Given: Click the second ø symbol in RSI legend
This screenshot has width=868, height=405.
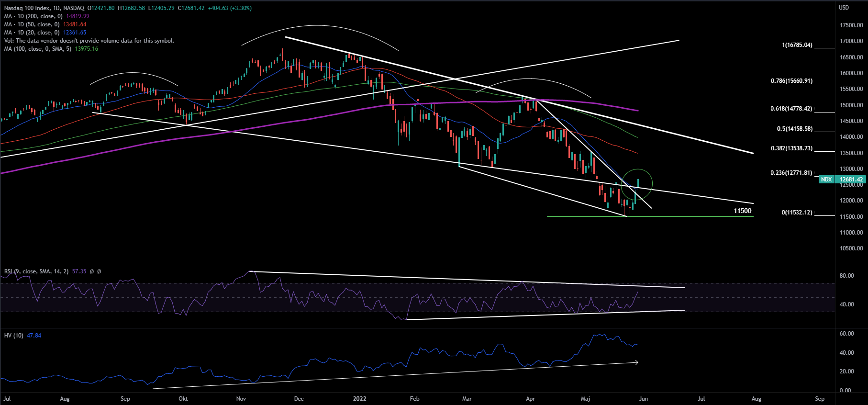Looking at the screenshot, I should pos(99,271).
